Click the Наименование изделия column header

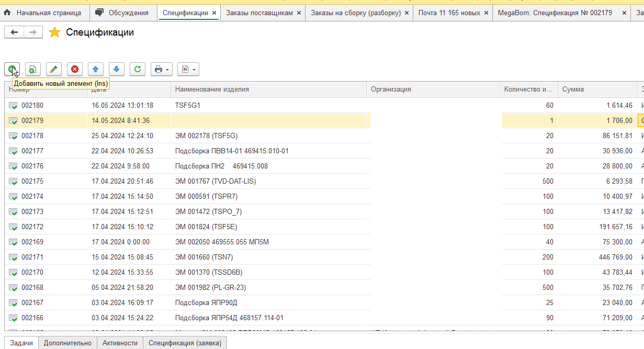212,89
